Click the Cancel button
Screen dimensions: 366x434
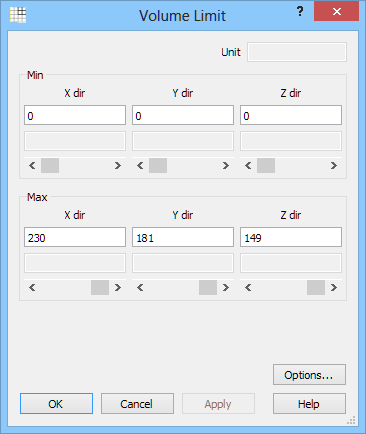pyautogui.click(x=137, y=404)
